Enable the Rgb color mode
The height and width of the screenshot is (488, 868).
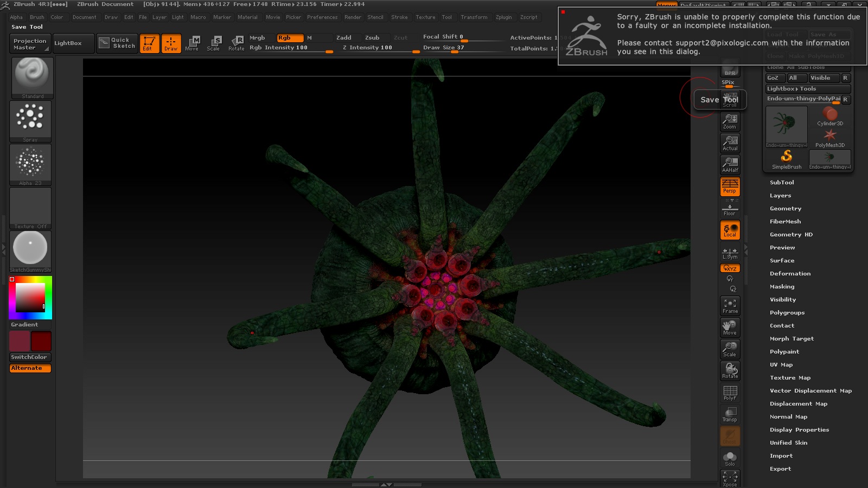290,38
